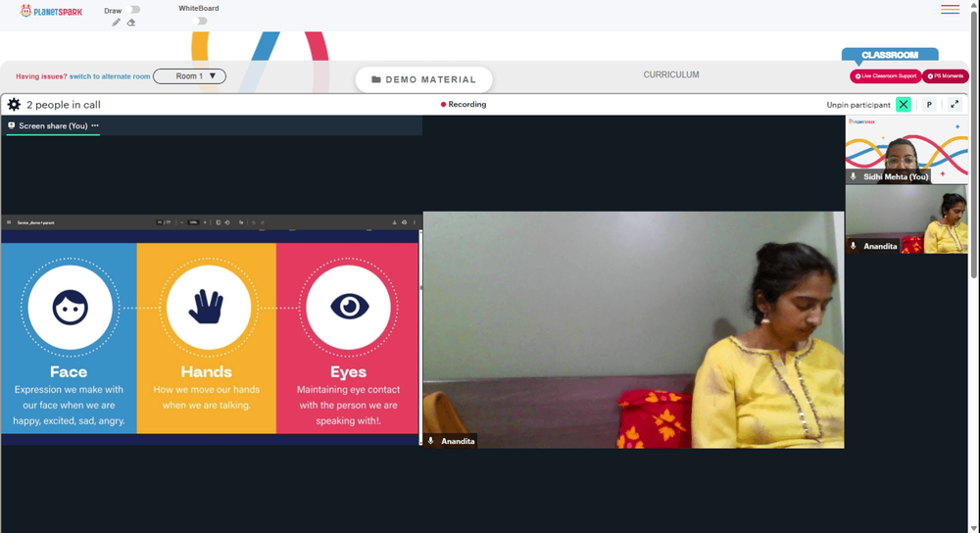
Task: Open the hamburger menu at top right
Action: 950,10
